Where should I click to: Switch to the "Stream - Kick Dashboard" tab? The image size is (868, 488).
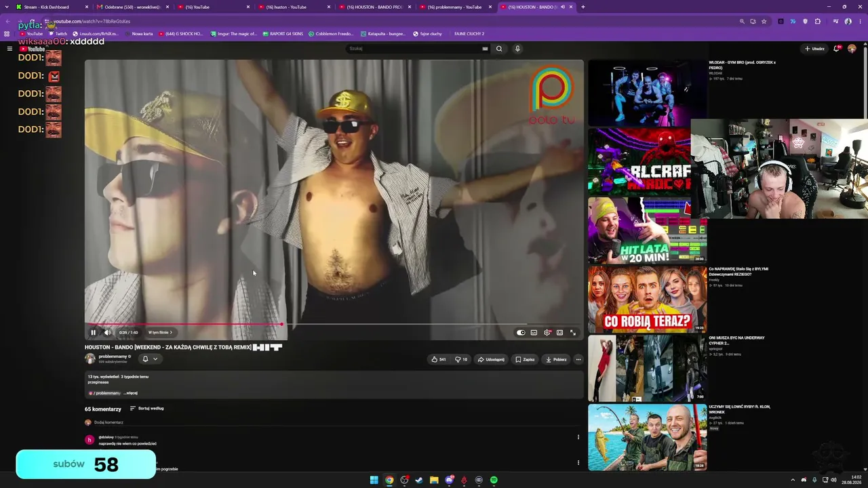pyautogui.click(x=52, y=7)
